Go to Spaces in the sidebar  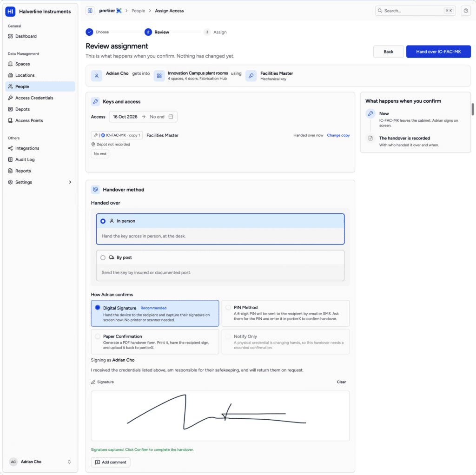[x=40, y=64]
